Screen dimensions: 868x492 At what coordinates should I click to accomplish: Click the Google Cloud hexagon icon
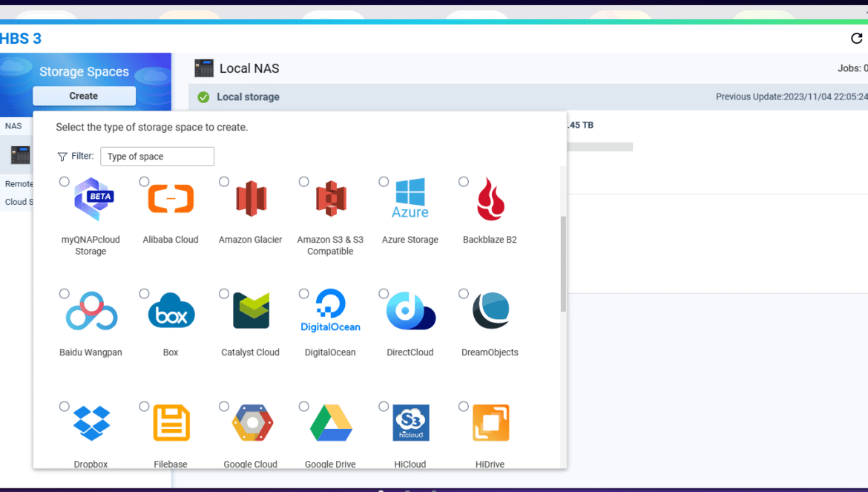[252, 423]
